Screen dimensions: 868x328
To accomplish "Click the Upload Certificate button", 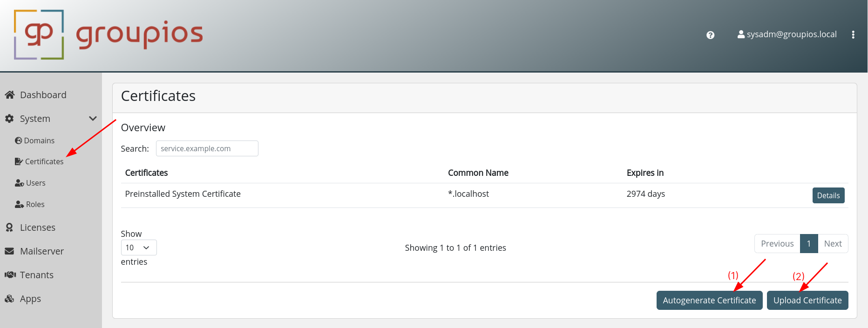I will 807,301.
